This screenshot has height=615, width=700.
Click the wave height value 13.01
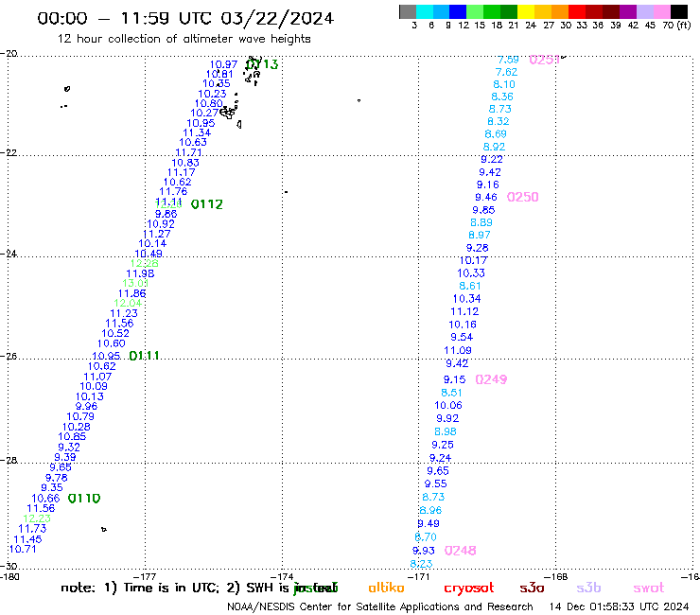click(x=135, y=283)
